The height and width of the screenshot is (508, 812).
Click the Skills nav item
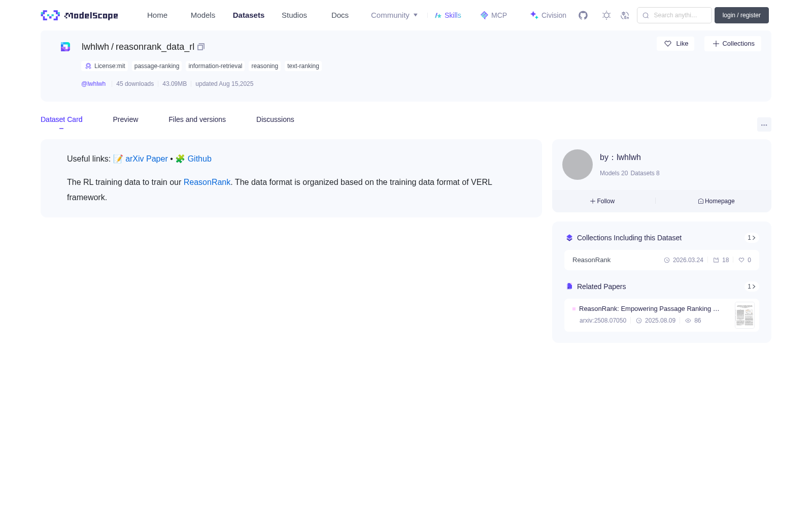448,15
